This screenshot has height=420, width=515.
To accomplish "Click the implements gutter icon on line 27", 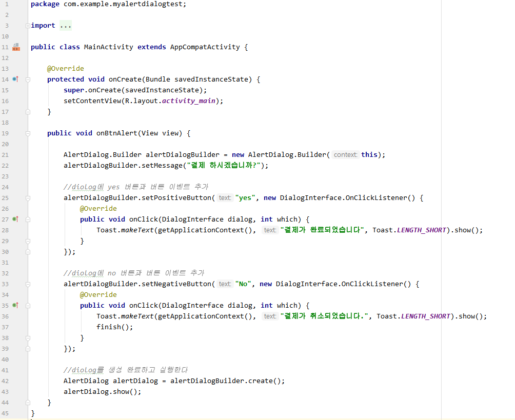I will pyautogui.click(x=15, y=219).
